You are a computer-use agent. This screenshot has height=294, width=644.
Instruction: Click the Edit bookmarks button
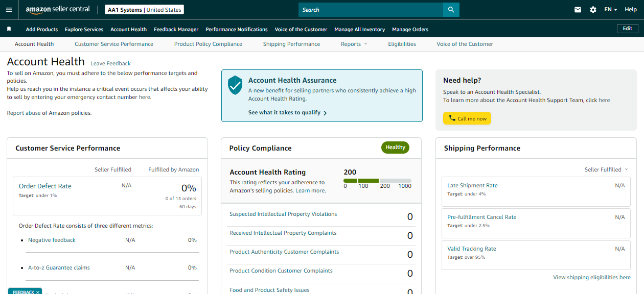(x=628, y=29)
